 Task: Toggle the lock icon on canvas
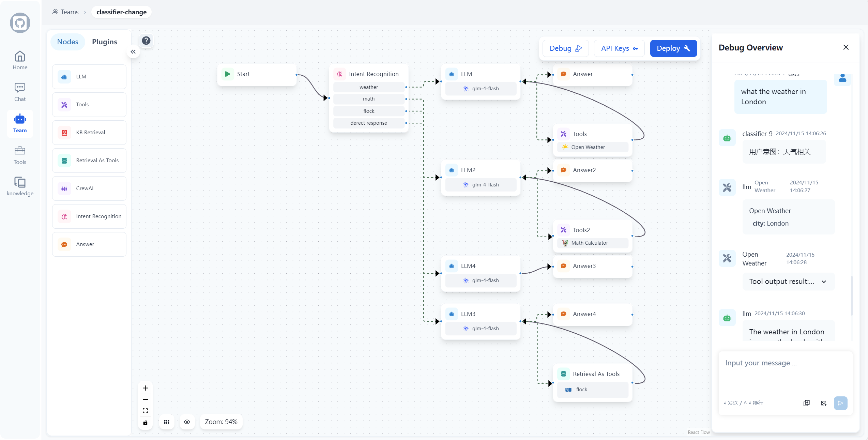coord(145,422)
